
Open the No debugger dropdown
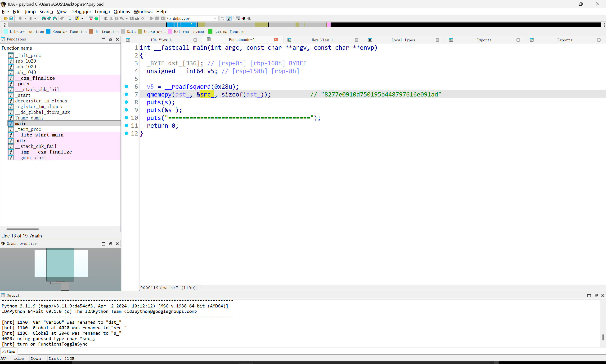point(215,18)
